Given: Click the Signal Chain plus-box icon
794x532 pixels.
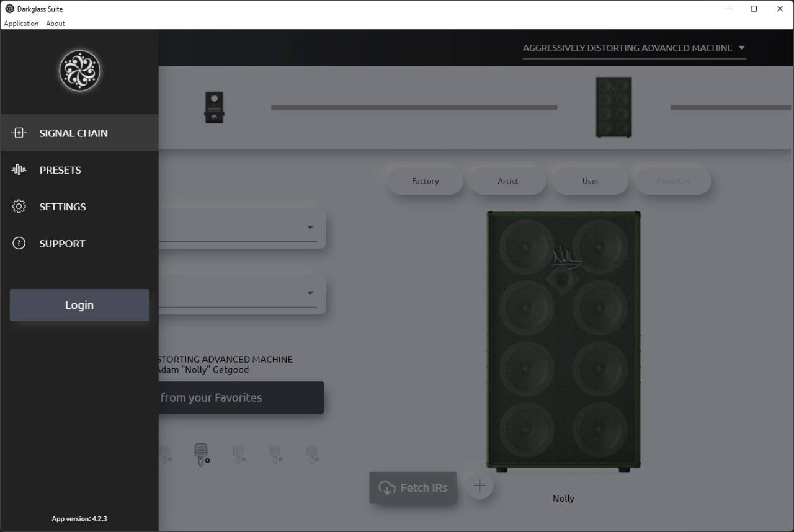Looking at the screenshot, I should coord(19,133).
